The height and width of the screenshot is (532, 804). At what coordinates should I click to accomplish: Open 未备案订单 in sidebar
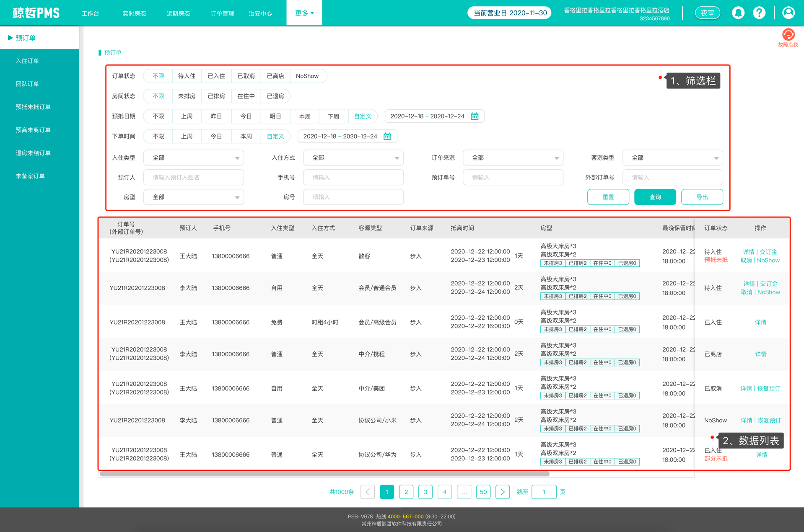(x=39, y=176)
